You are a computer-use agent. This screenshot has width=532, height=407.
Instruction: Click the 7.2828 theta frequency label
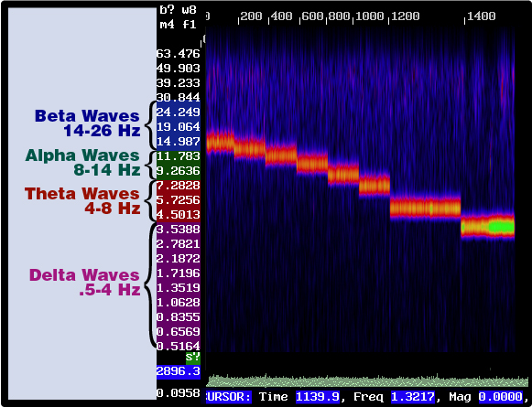pos(179,186)
